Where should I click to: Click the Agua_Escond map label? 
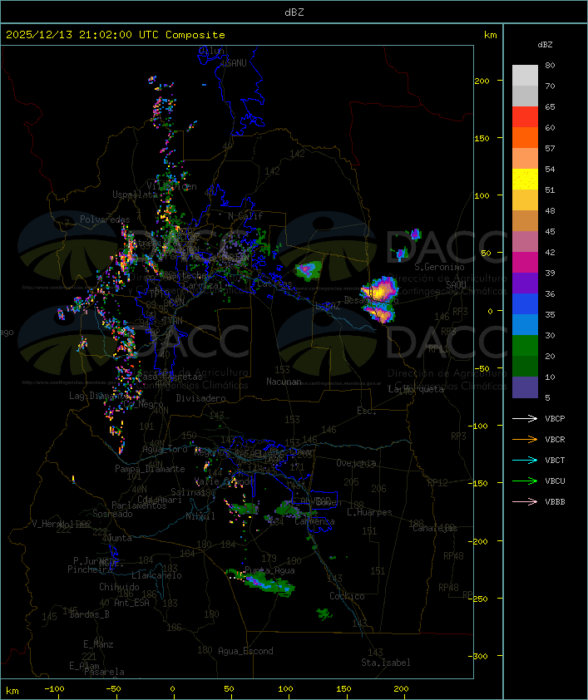click(x=245, y=651)
